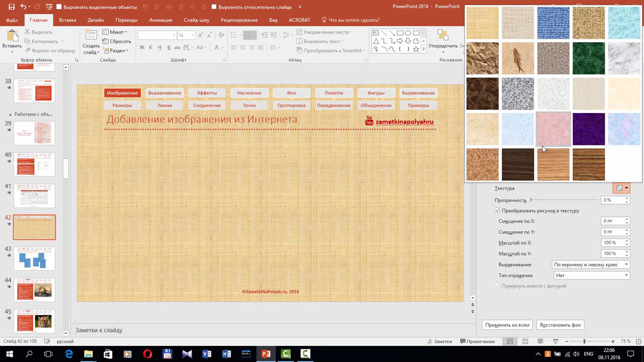Open the Тип отражения dropdown
The height and width of the screenshot is (362, 644).
591,276
